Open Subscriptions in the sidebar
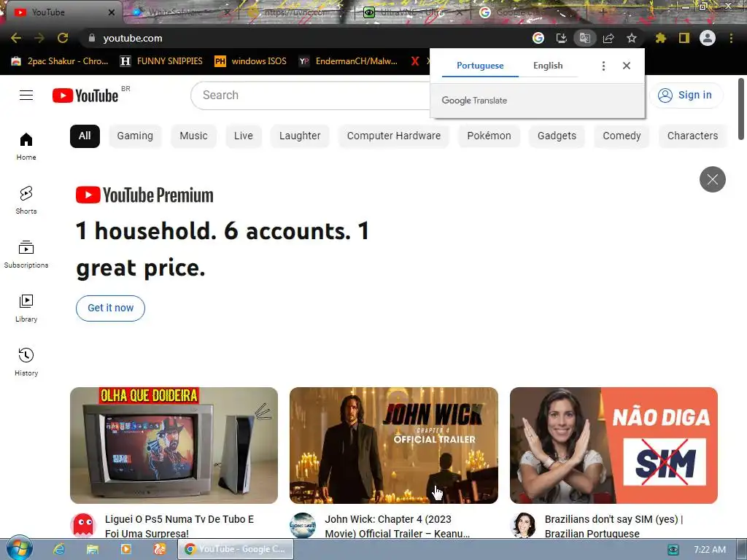The height and width of the screenshot is (560, 747). coord(26,254)
